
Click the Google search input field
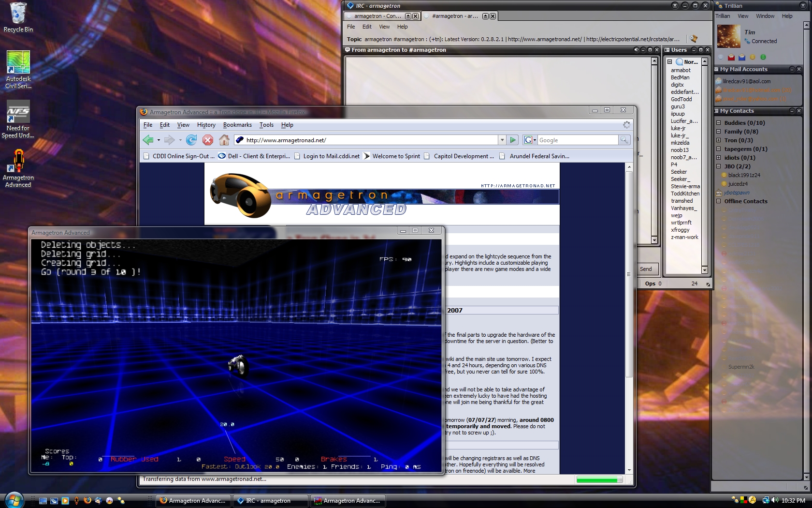tap(577, 140)
